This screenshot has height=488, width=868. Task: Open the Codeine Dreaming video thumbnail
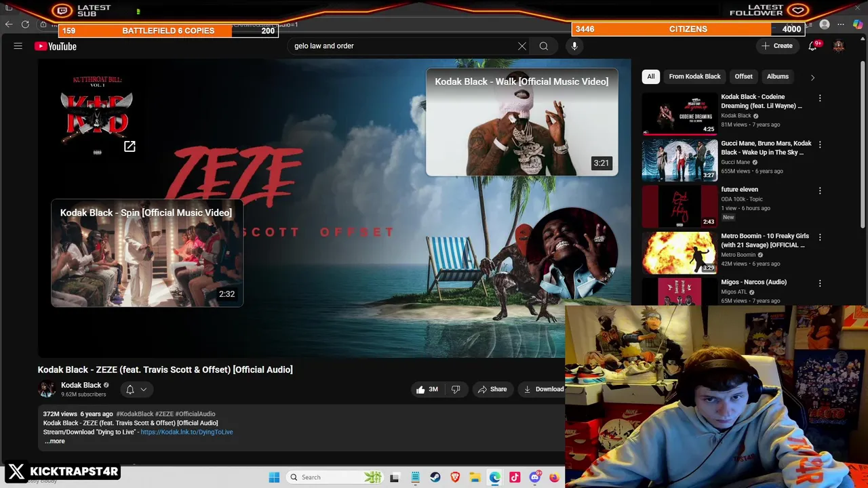679,113
